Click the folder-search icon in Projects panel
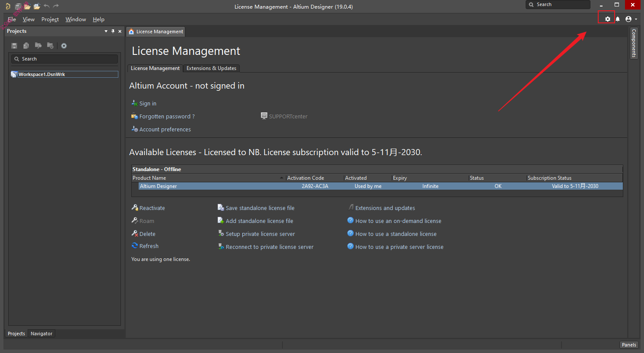Screen dimensions: 644x353 tap(38, 45)
